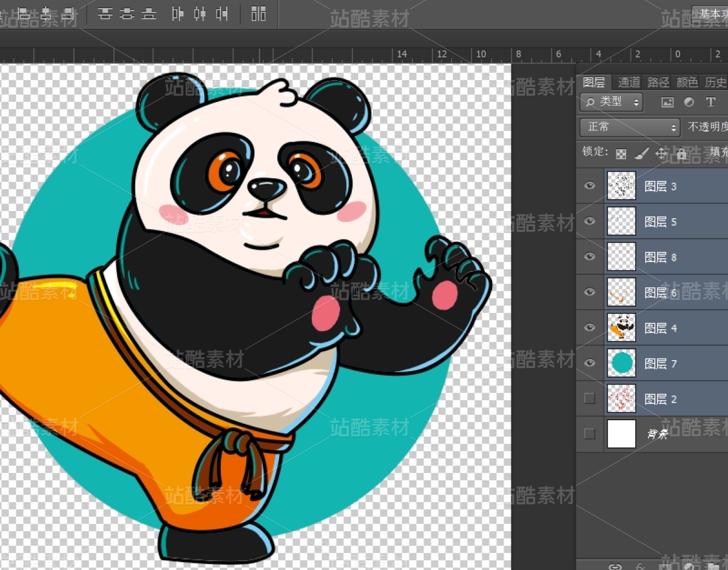The height and width of the screenshot is (570, 728).
Task: Select layer name 图层 8
Action: [x=661, y=257]
